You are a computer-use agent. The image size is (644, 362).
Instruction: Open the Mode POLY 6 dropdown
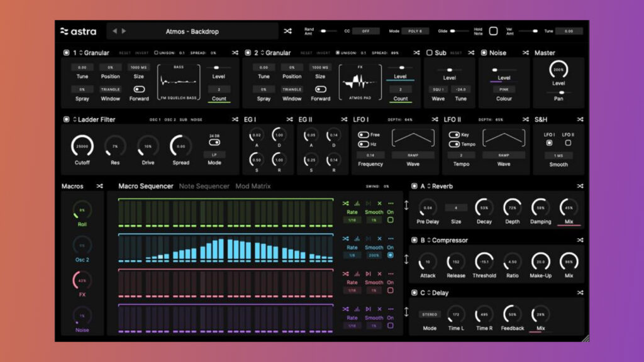414,31
